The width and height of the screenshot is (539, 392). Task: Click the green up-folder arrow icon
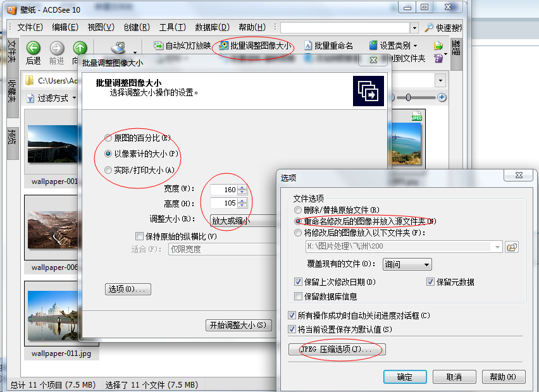point(80,49)
